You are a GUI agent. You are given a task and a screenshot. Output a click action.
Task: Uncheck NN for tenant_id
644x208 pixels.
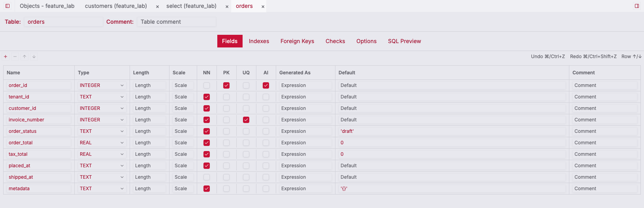pos(207,97)
